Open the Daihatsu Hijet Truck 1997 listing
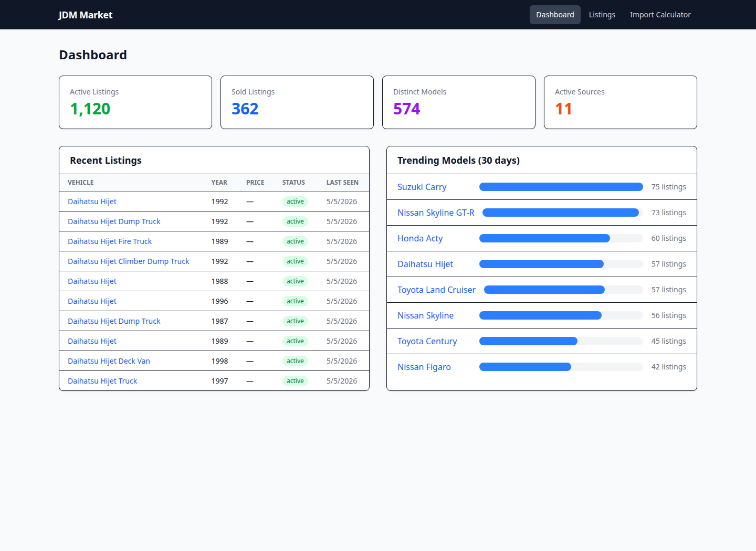This screenshot has width=756, height=551. [102, 381]
